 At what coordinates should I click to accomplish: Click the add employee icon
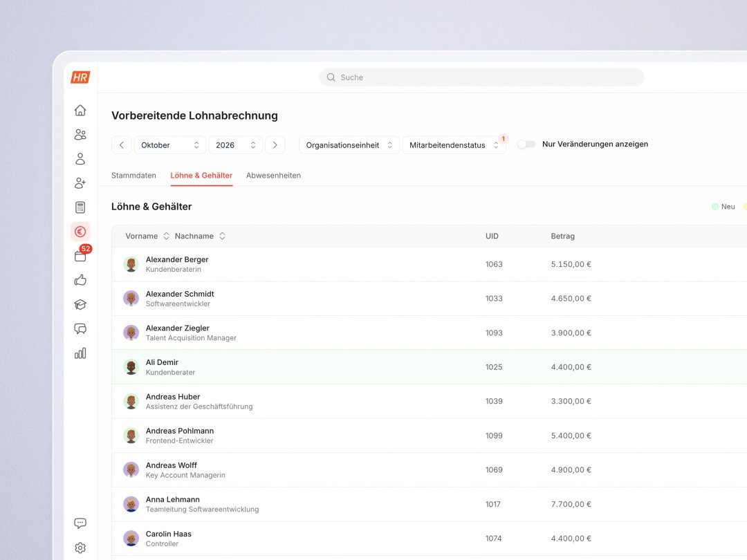click(80, 183)
